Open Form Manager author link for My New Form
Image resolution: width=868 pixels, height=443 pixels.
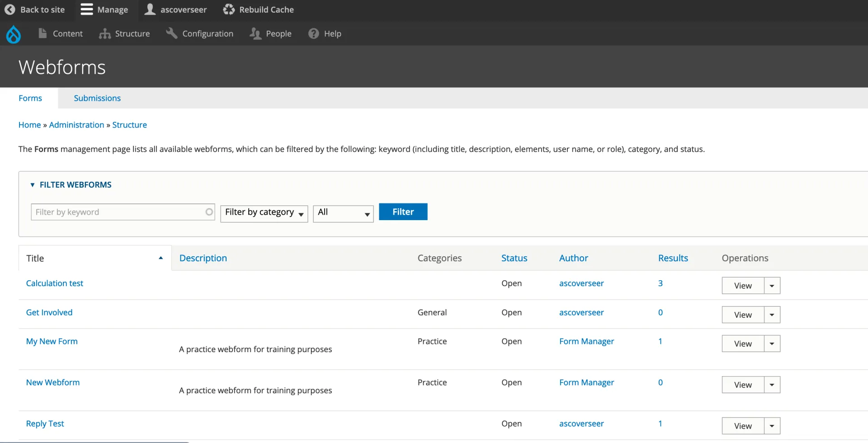586,341
